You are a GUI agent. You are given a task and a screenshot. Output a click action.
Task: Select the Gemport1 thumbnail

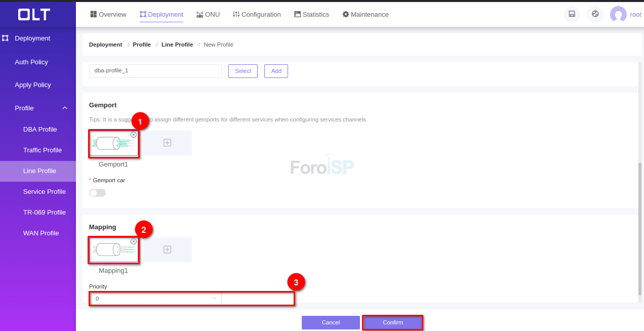(113, 144)
